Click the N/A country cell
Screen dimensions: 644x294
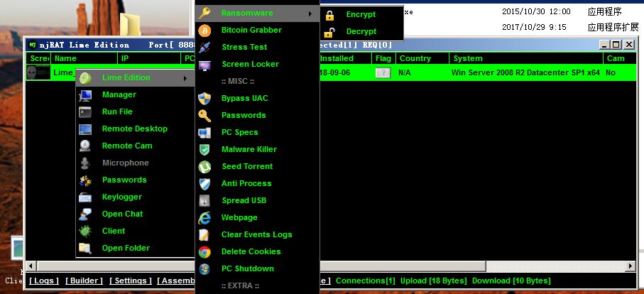[x=405, y=72]
